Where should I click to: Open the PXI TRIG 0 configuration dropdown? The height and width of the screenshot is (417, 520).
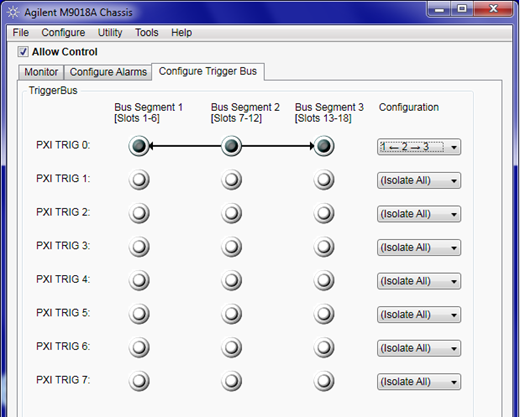point(419,147)
